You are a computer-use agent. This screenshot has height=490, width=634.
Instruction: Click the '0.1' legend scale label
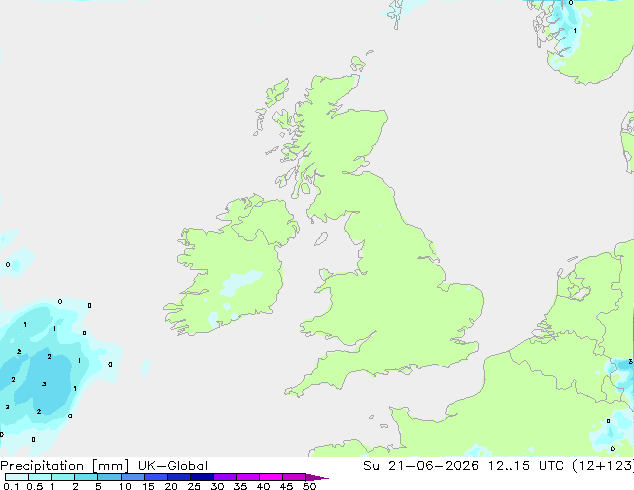(x=11, y=486)
